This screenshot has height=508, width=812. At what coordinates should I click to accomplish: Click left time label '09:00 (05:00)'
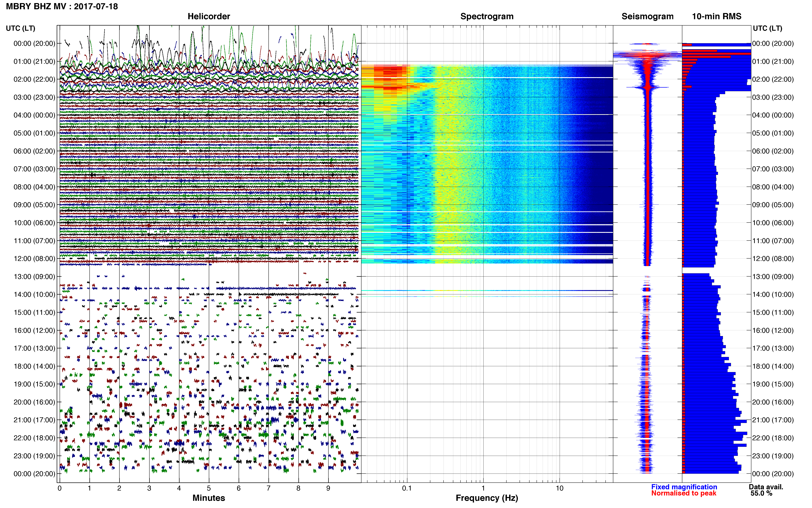(x=34, y=205)
